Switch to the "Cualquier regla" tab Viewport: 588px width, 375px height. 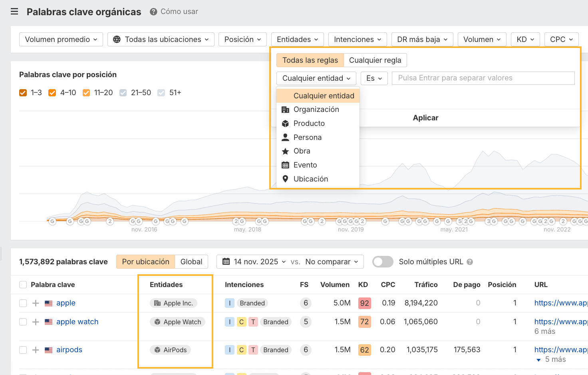pos(375,60)
